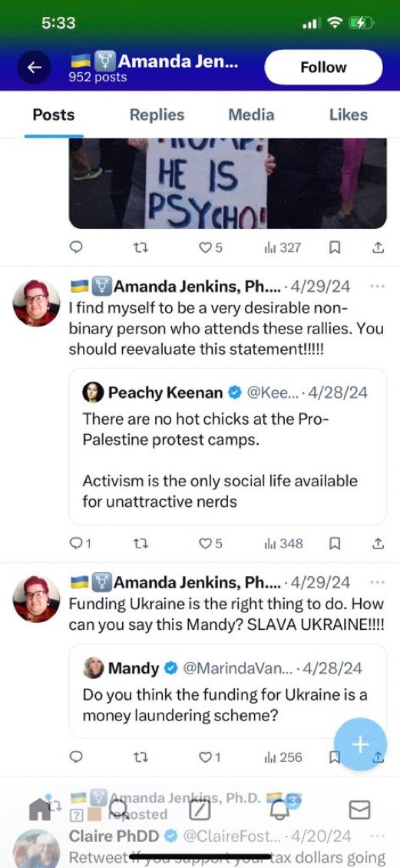Open more options for Funding Ukraine post
Viewport: 400px width, 868px height.
(377, 582)
